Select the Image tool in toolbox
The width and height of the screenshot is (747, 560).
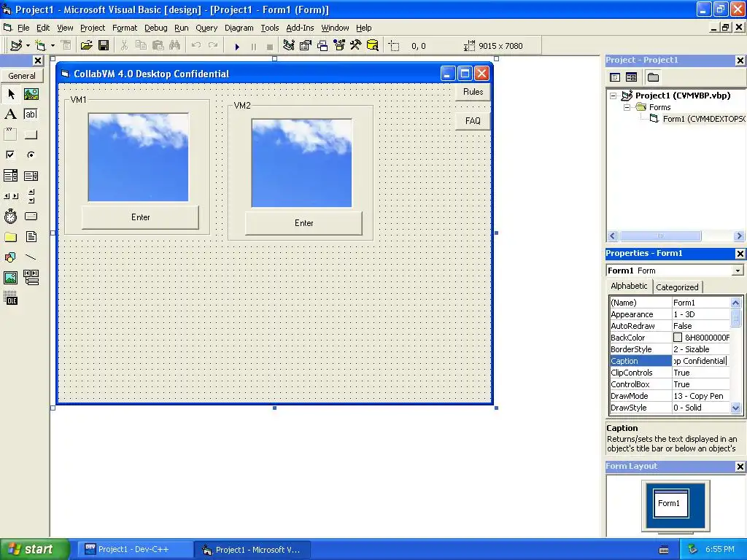[10, 277]
